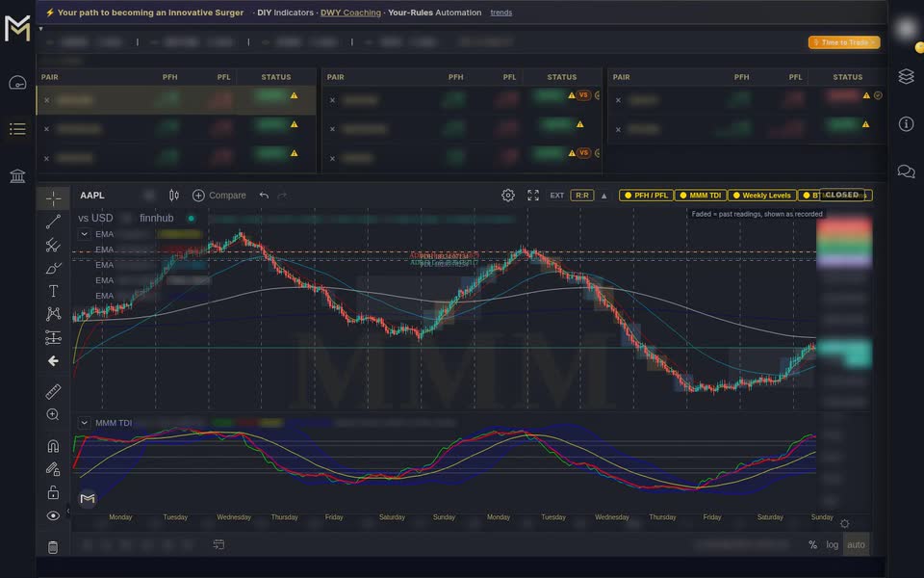Toggle lock all drawings padlock
924x578 pixels.
point(53,492)
